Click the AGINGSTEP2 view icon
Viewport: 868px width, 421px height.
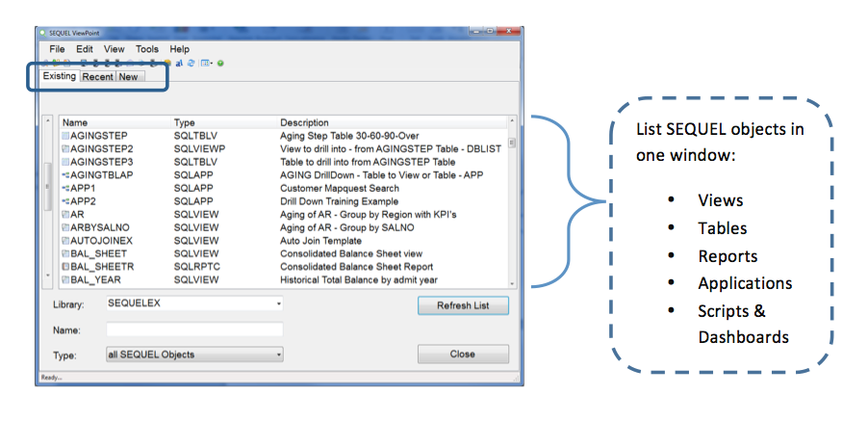pyautogui.click(x=65, y=149)
